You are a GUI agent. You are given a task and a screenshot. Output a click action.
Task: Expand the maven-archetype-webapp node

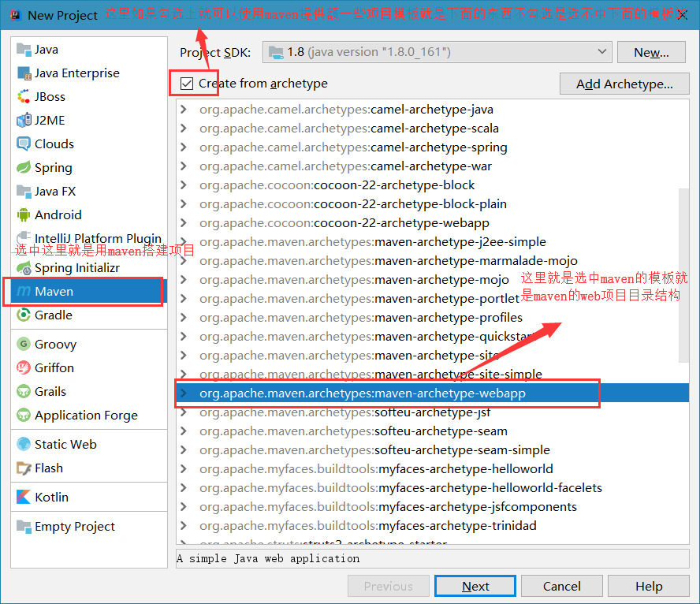(x=184, y=393)
